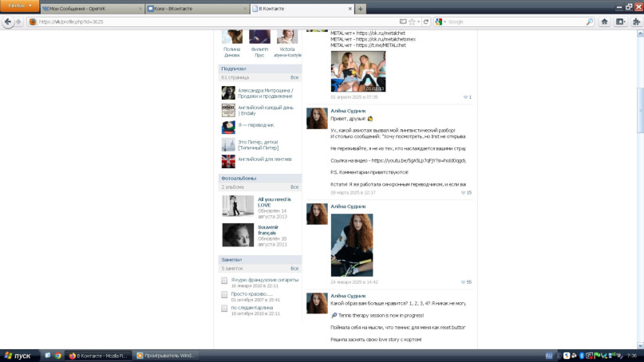Image resolution: width=644 pixels, height=362 pixels.
Task: Go to the home page via house icon
Action: (604, 22)
